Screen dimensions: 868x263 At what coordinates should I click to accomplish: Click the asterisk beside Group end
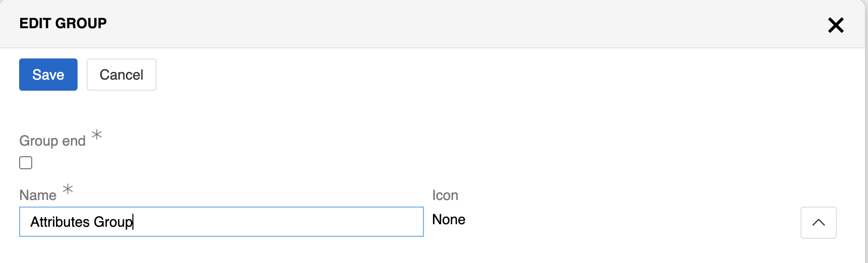coord(97,135)
